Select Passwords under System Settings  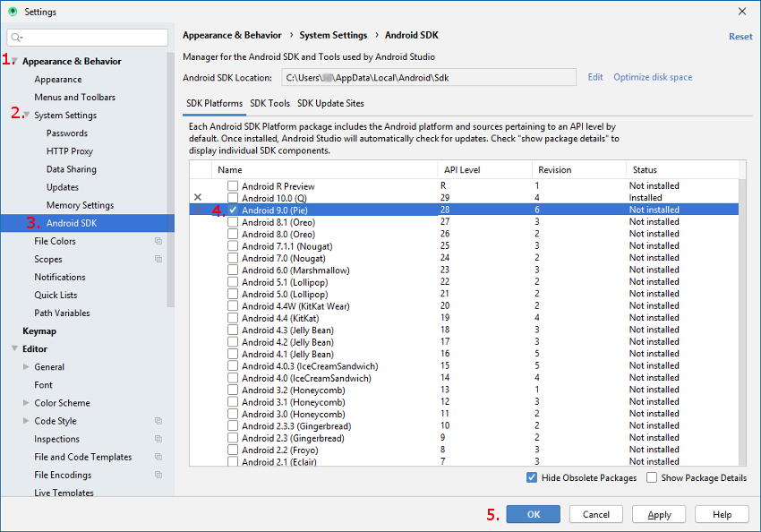point(67,133)
